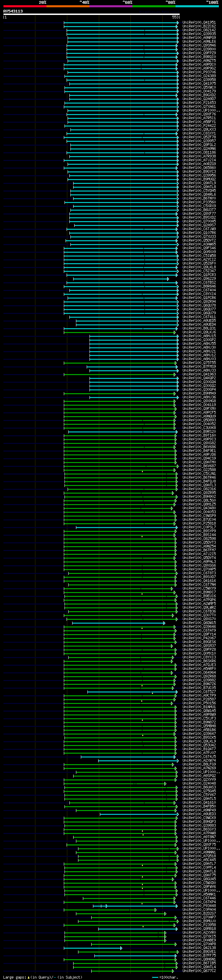Open hit UniRef100_Q39935
222x980 pixels.
[199, 34]
